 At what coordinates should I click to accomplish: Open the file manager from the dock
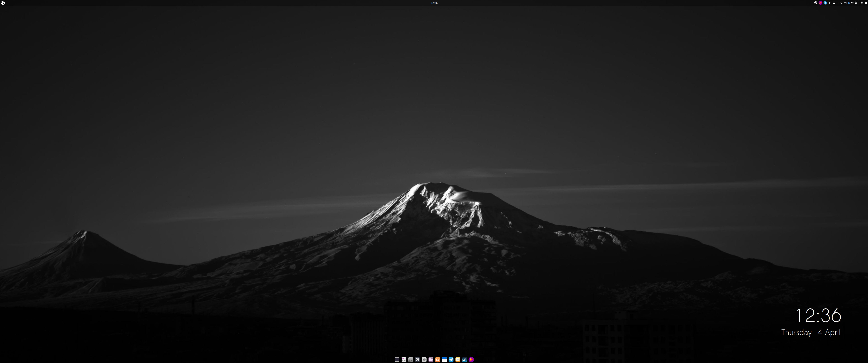click(431, 360)
